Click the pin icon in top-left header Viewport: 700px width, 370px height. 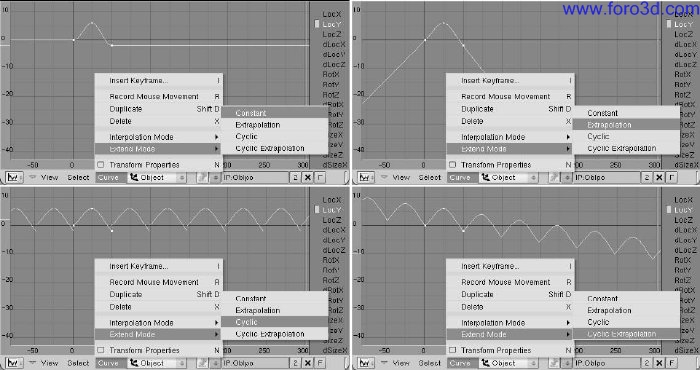pyautogui.click(x=203, y=178)
